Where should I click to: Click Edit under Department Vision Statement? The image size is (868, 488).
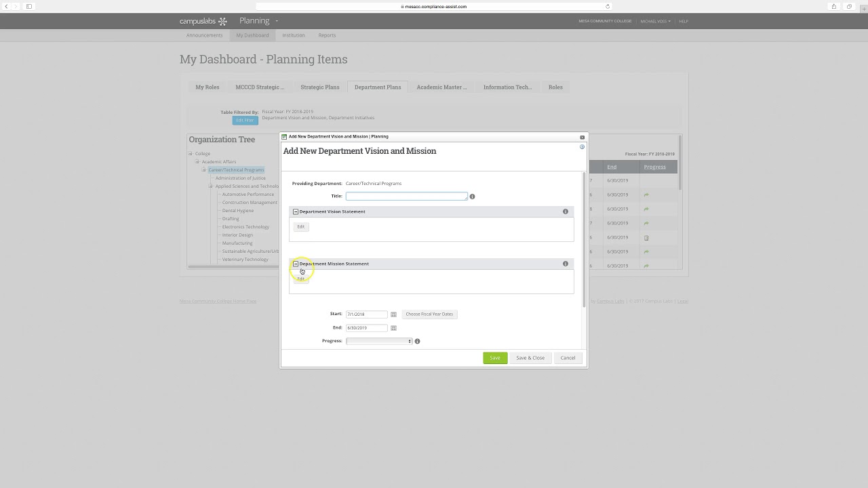coord(301,227)
